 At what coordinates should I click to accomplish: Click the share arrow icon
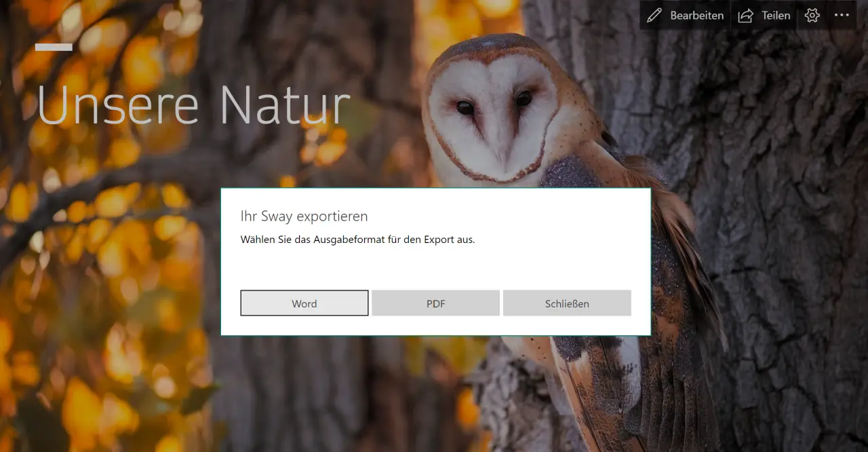pos(745,16)
